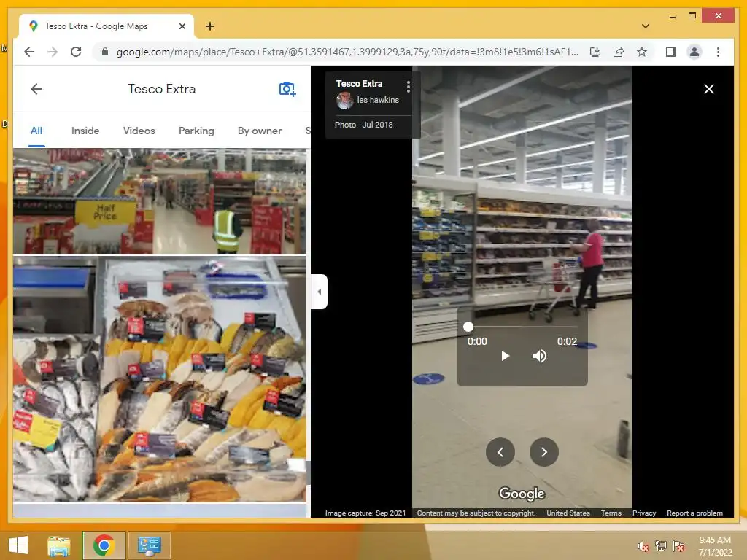This screenshot has width=747, height=560.
Task: Add a photo using the camera plus icon
Action: tap(287, 89)
